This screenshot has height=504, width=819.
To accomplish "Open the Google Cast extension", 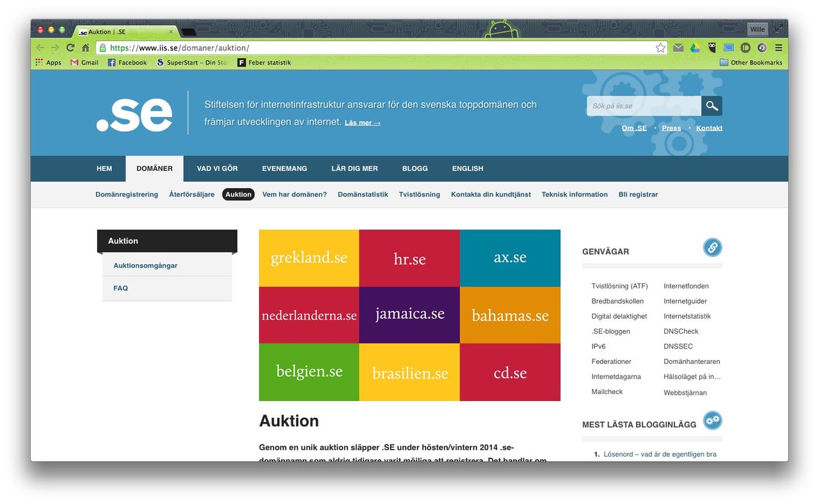I will (728, 48).
